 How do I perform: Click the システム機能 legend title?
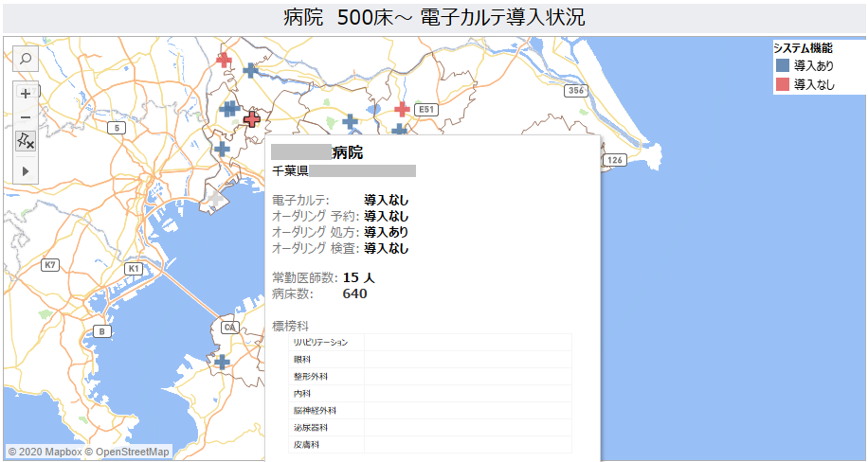coord(803,48)
